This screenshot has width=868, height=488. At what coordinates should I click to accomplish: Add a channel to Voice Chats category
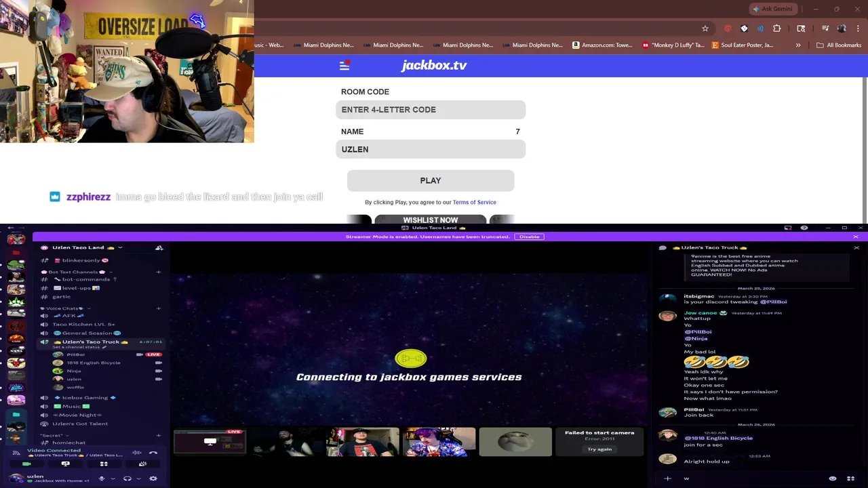[x=159, y=308]
